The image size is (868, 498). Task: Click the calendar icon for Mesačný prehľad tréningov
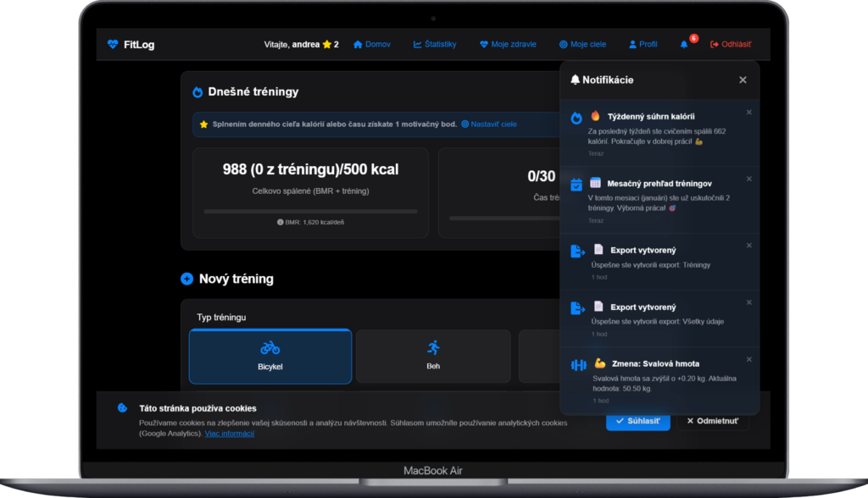coord(576,185)
